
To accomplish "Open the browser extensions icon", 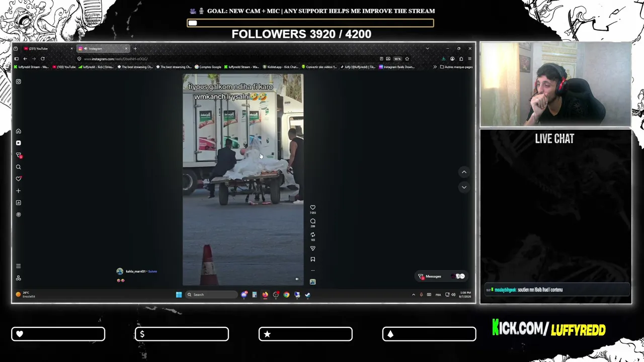I will [461, 59].
